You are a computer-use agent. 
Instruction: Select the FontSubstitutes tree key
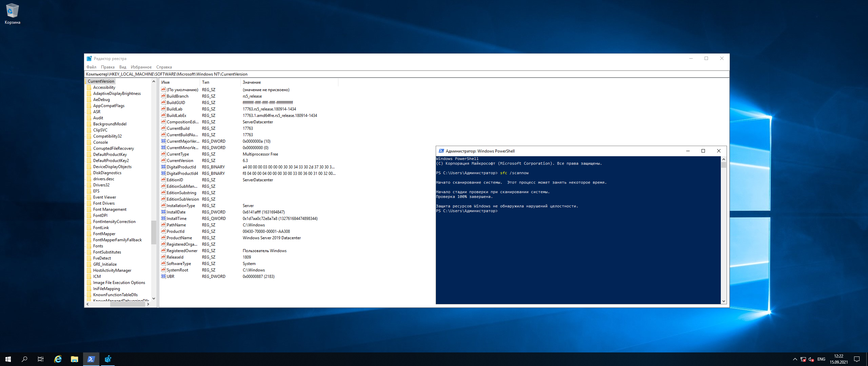107,252
